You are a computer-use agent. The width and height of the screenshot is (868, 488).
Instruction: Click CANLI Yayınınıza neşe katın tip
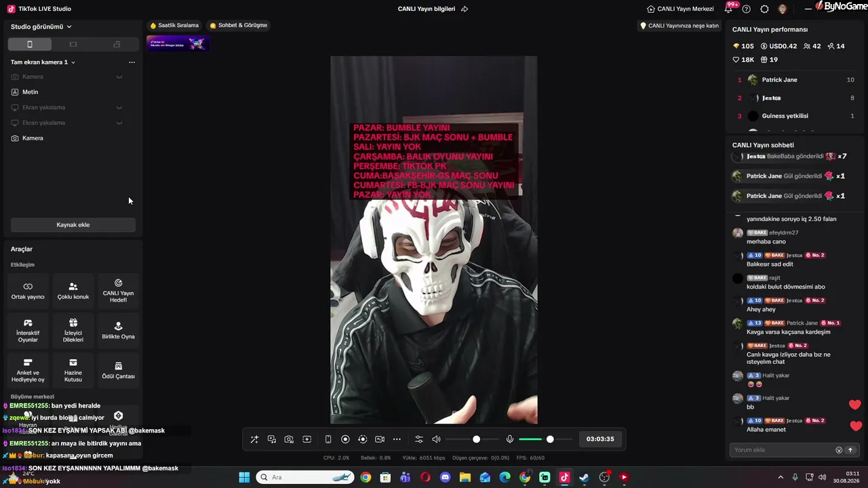pos(679,26)
